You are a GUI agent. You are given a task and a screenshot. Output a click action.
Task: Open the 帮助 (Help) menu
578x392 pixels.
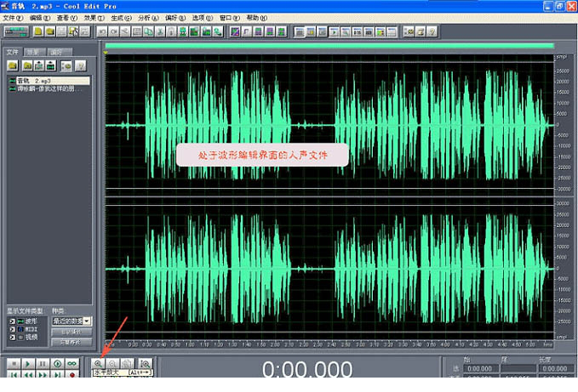(x=256, y=18)
